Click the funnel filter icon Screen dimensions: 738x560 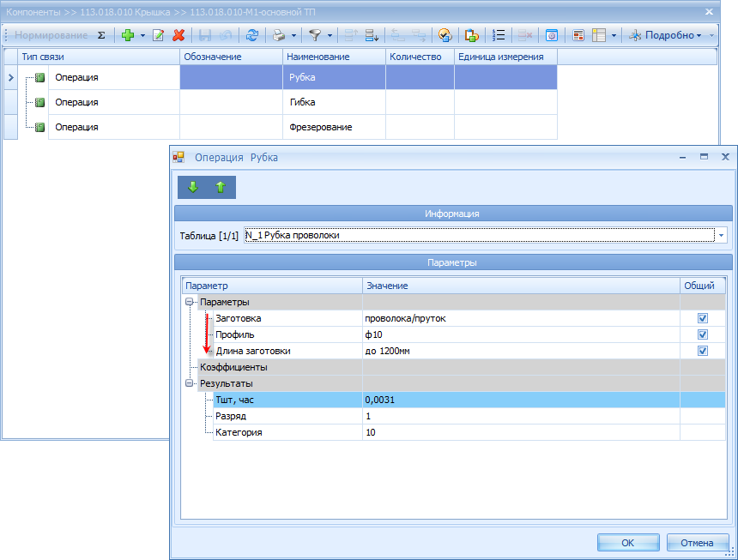tap(315, 35)
